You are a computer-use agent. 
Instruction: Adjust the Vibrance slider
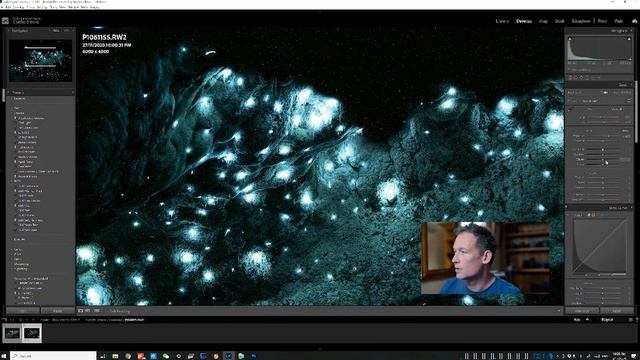point(603,195)
